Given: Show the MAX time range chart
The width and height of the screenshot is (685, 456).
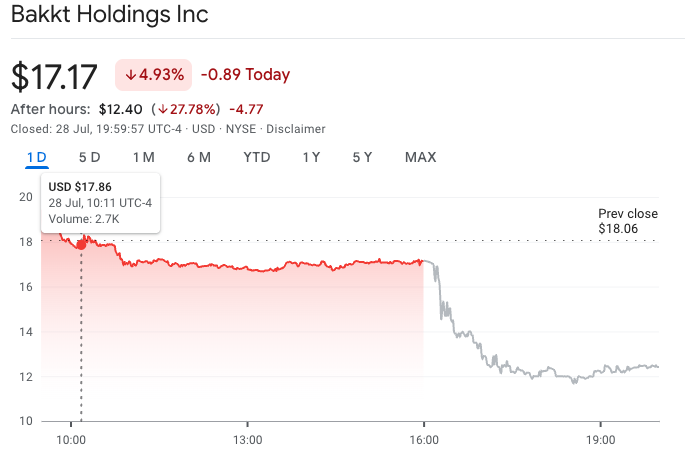Looking at the screenshot, I should pos(420,157).
